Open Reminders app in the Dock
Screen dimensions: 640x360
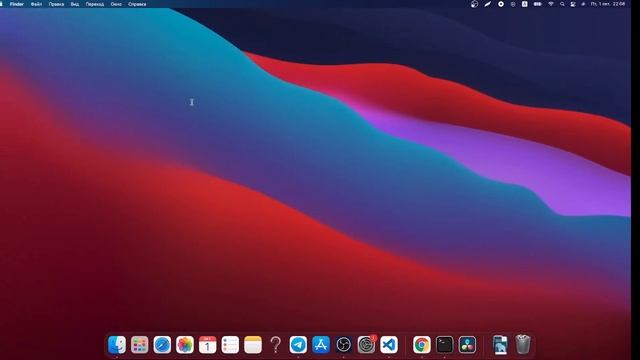230,345
